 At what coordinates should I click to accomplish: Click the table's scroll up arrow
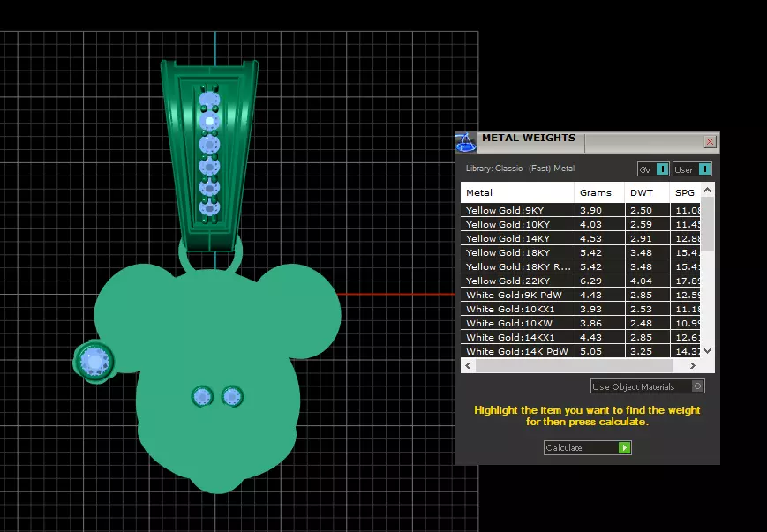pyautogui.click(x=707, y=190)
